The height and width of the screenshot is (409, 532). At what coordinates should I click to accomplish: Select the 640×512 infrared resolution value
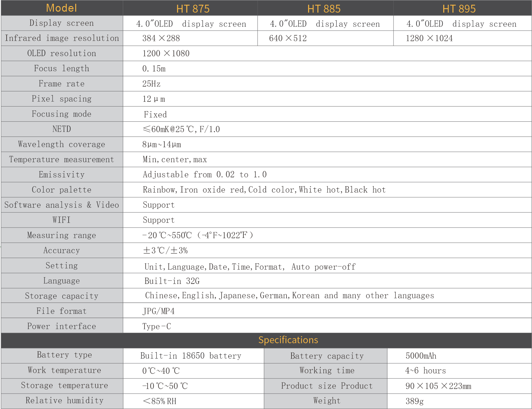pos(288,38)
